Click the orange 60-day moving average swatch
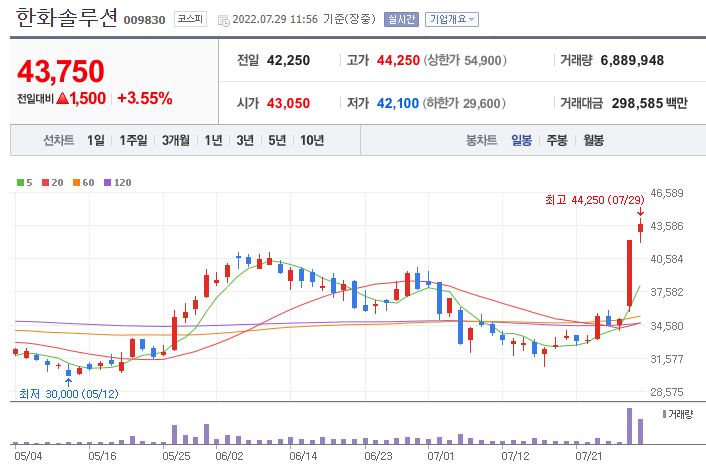Screen dimensions: 706x474 tap(76, 182)
